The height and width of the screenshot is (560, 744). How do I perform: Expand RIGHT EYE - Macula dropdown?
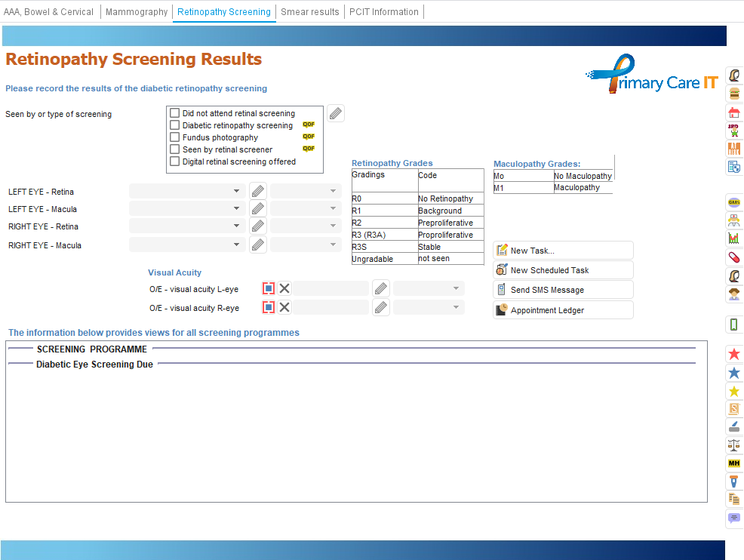coord(187,245)
